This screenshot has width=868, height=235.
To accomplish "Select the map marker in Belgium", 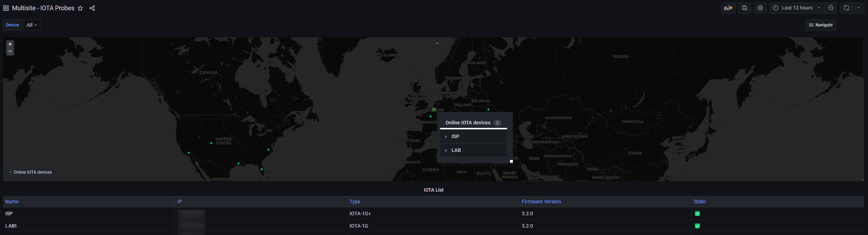I will 434,110.
